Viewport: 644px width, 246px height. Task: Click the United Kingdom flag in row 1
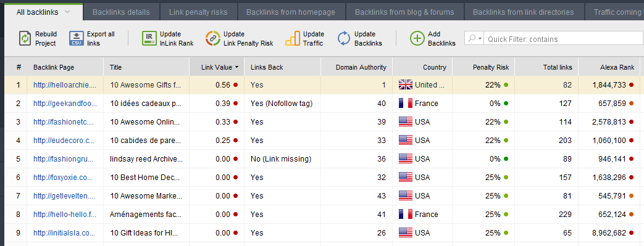coord(406,85)
